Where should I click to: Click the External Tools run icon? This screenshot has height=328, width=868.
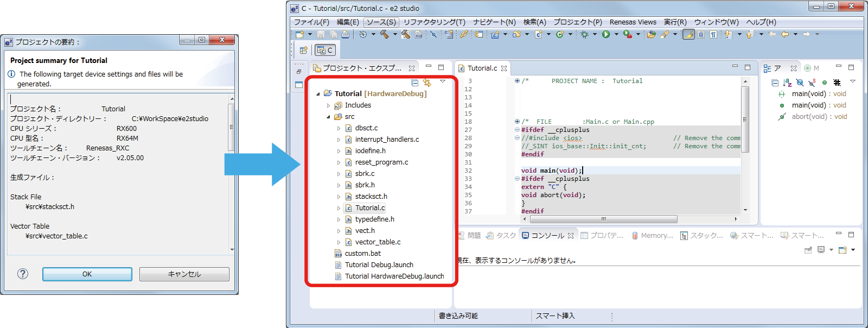628,34
